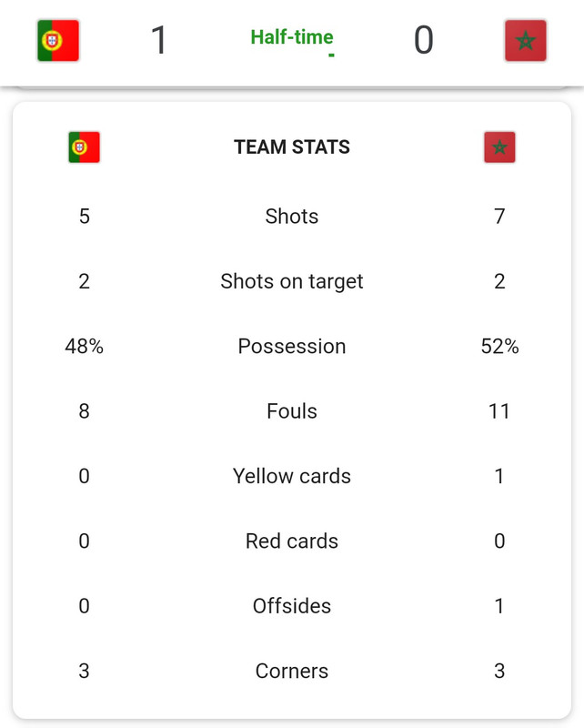Screen dimensions: 584x728
Task: Tap Portugal's score of 1
Action: click(x=159, y=40)
